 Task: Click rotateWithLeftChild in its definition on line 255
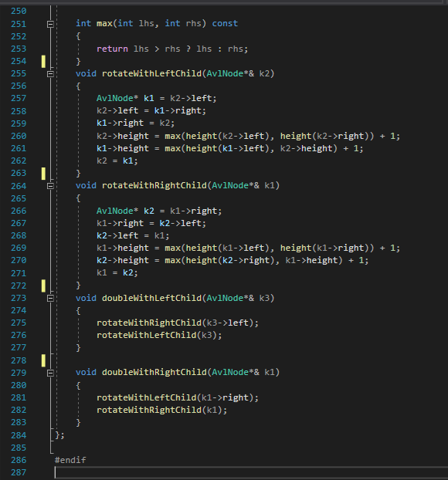coord(151,73)
